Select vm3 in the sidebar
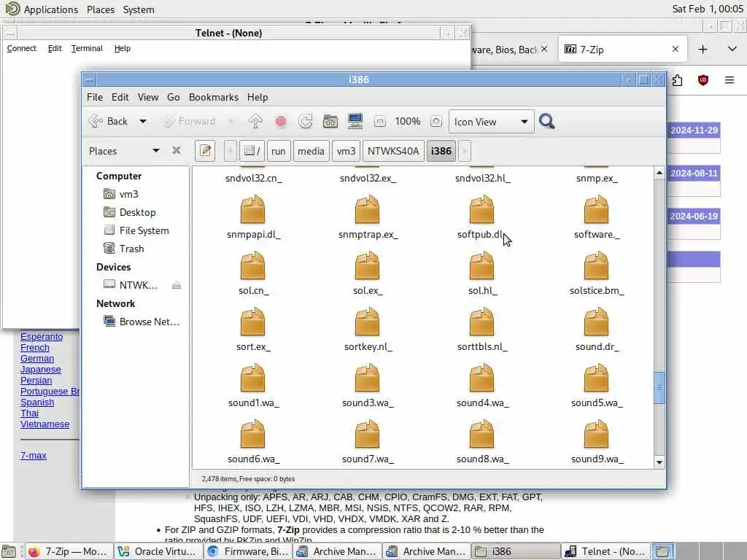Screen dimensions: 747x560 pos(128,194)
